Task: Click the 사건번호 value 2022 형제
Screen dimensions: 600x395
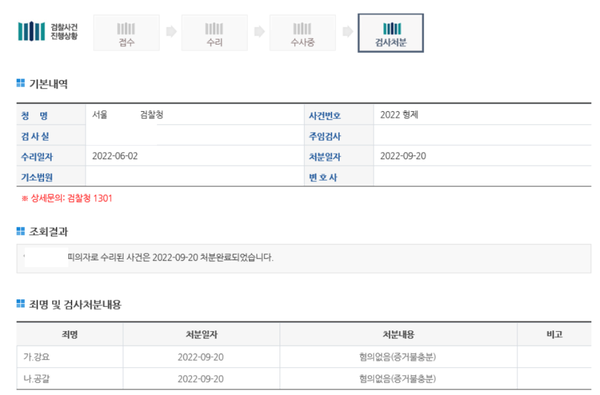Action: tap(399, 115)
